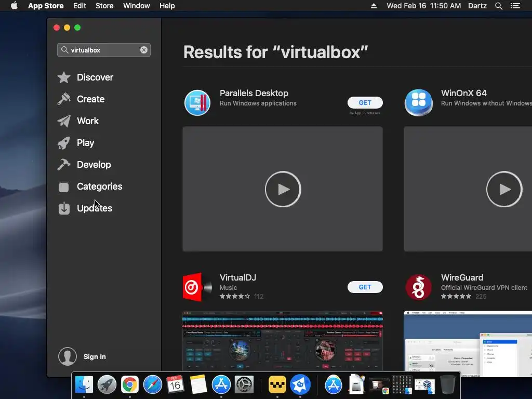Clear the virtualbox search text
The image size is (532, 399).
coord(144,50)
